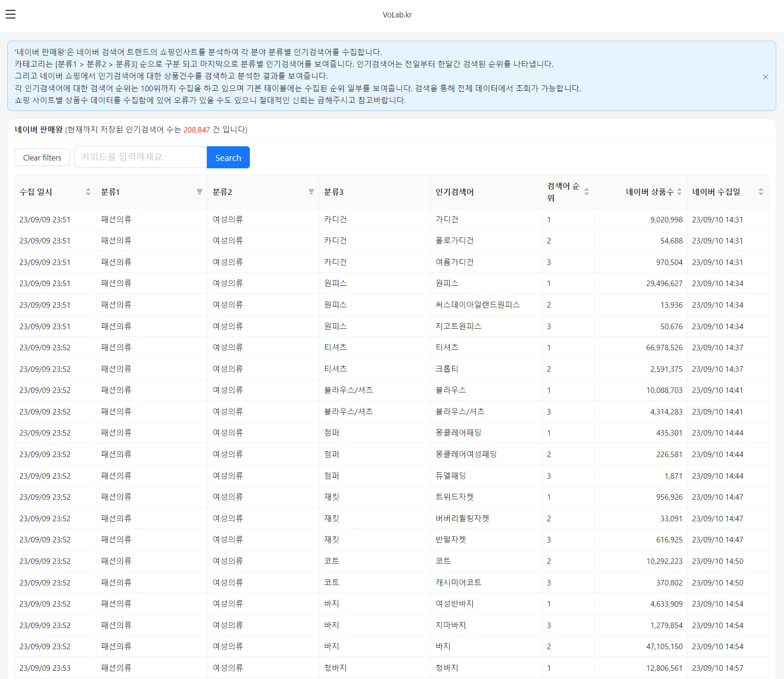Click keyword cell 몽클레어패딩
The height and width of the screenshot is (679, 784).
click(458, 433)
